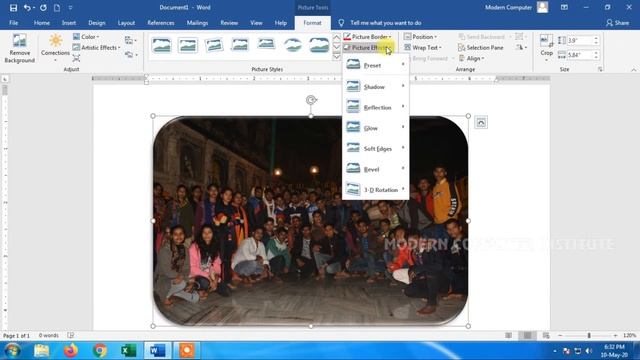Switch to the References tab
This screenshot has width=640, height=360.
point(160,23)
